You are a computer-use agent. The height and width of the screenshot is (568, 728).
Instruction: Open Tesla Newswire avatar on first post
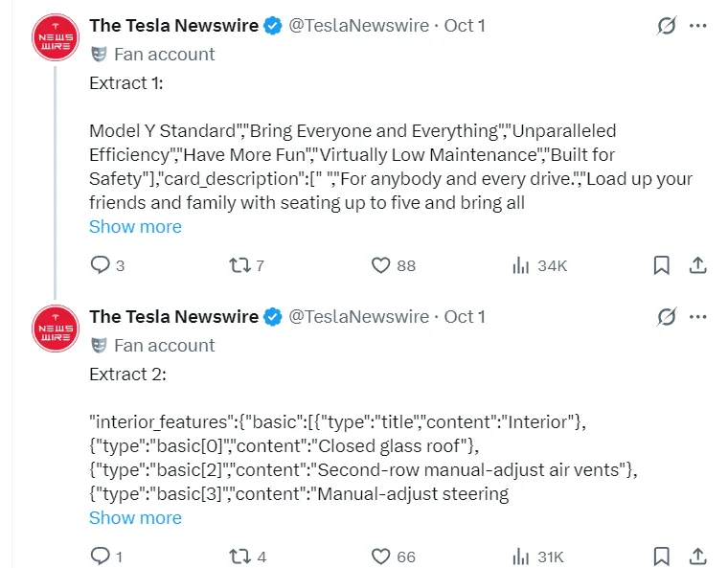point(55,37)
